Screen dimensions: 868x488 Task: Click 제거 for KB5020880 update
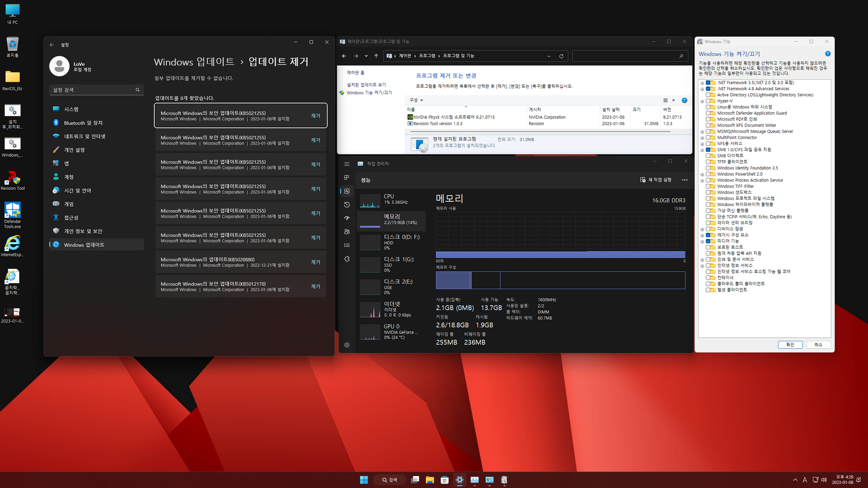316,262
